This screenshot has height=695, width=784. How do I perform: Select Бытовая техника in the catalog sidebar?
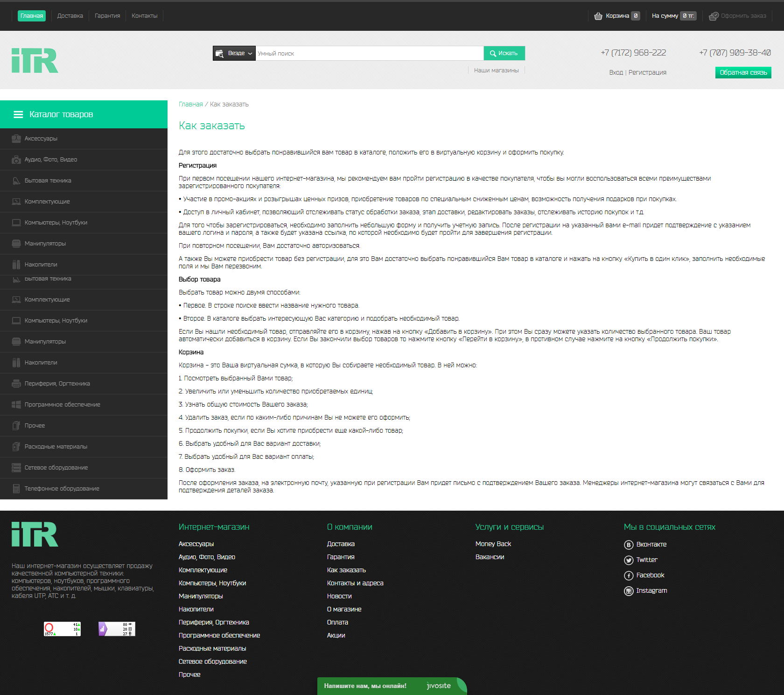(x=84, y=181)
